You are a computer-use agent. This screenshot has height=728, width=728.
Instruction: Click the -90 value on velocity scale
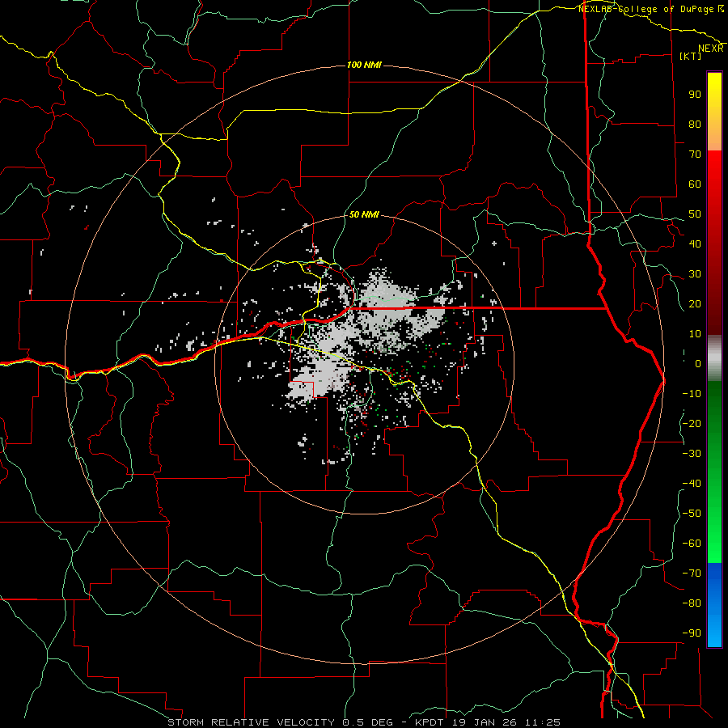pos(692,633)
